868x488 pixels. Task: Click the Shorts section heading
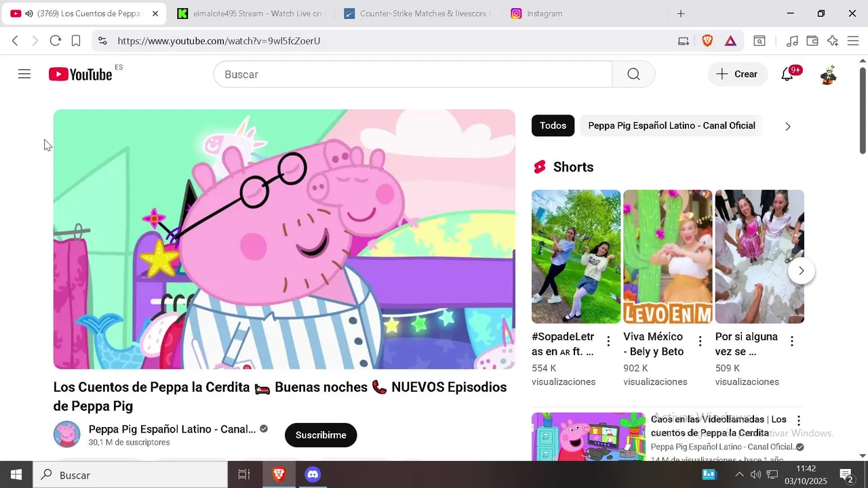tap(573, 167)
